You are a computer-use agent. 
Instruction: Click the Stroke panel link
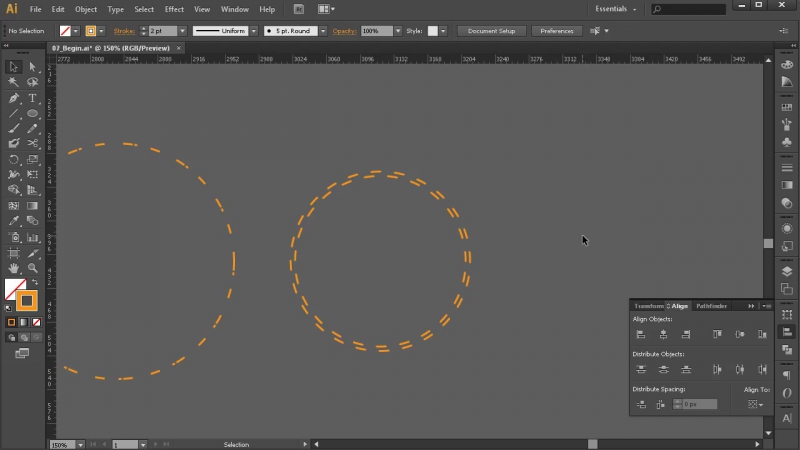click(x=124, y=31)
